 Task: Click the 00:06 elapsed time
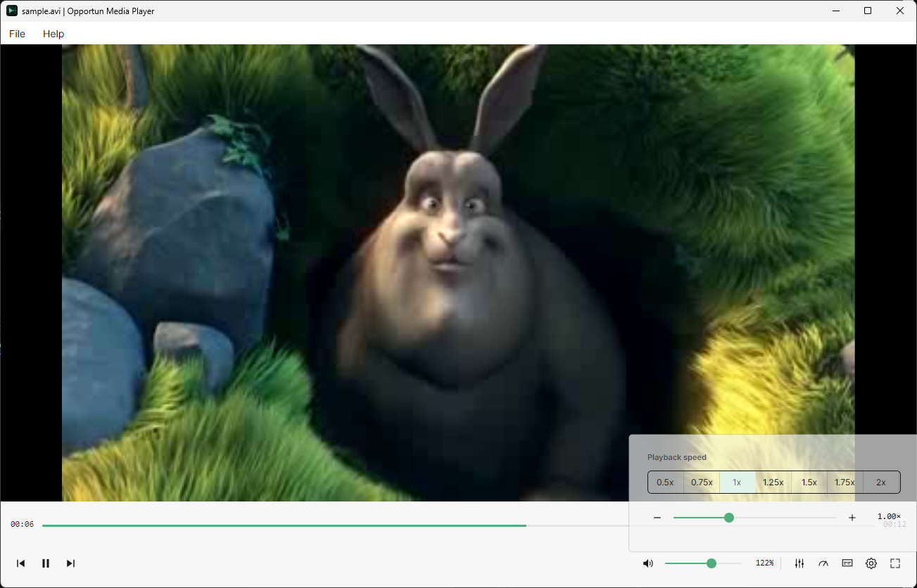pos(22,525)
